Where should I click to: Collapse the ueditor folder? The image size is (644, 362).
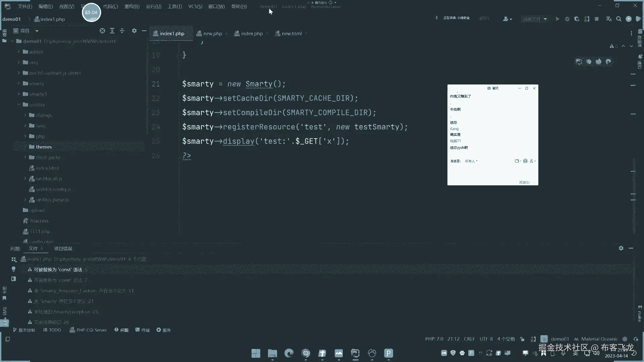click(x=19, y=105)
